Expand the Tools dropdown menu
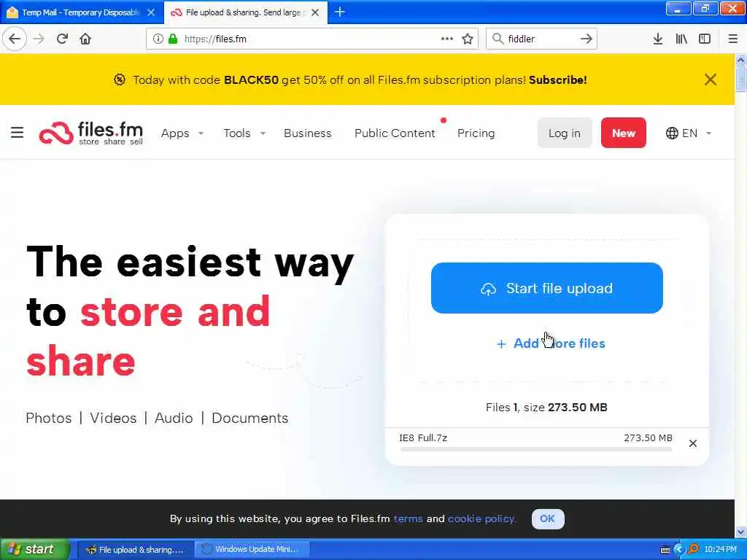This screenshot has width=747, height=560. (244, 133)
